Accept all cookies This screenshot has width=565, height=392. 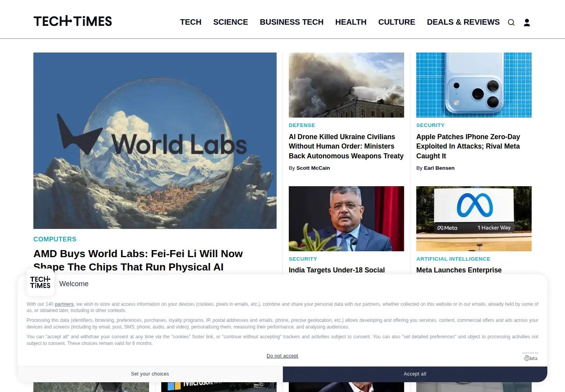(415, 374)
